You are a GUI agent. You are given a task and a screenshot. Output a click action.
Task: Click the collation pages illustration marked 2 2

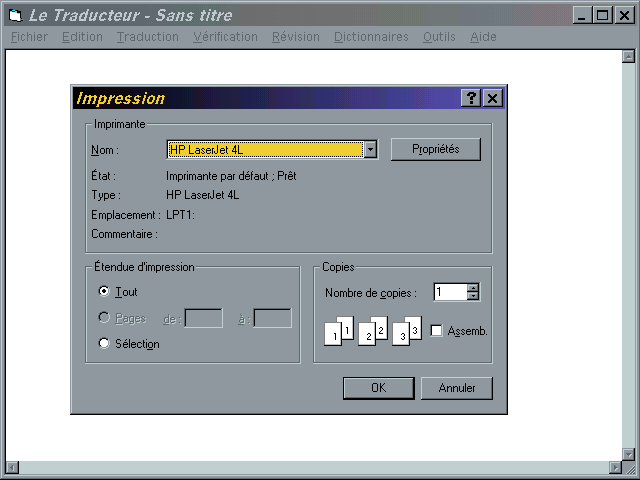[x=373, y=331]
